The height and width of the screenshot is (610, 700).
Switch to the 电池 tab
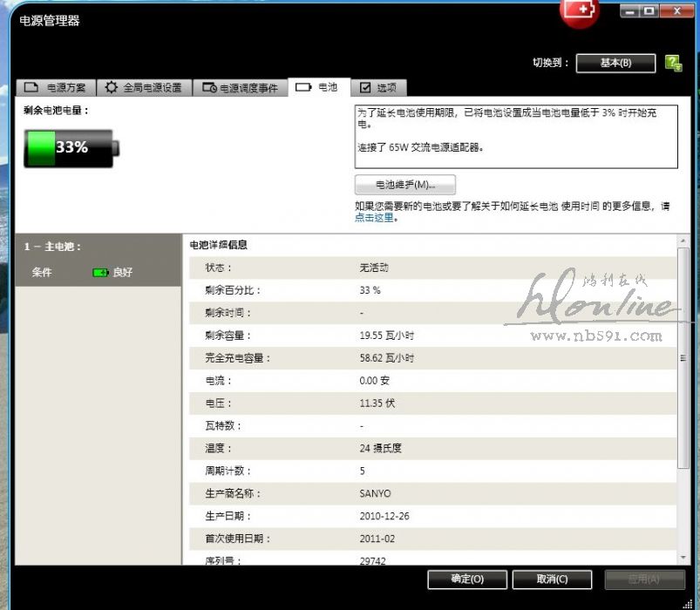tap(318, 87)
